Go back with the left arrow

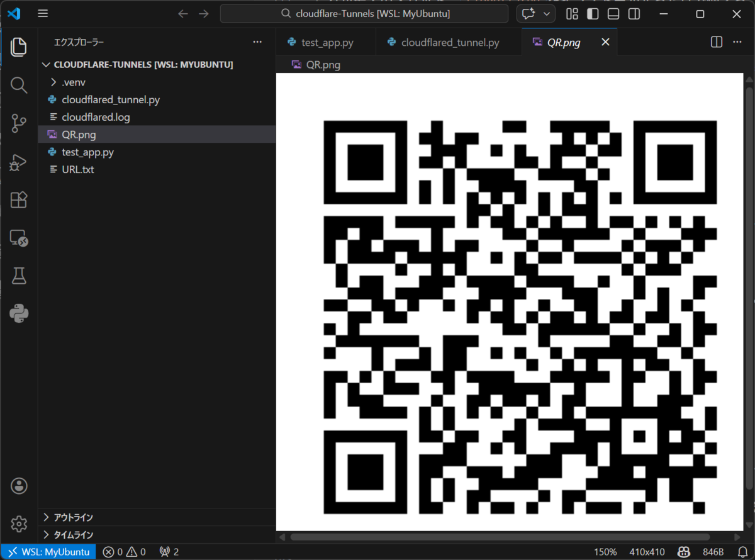[183, 14]
